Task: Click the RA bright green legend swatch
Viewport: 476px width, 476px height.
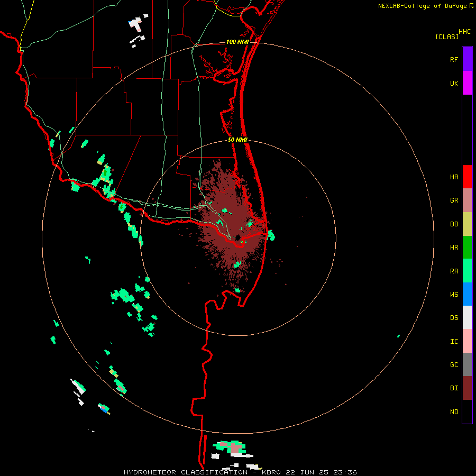Action: pos(467,271)
